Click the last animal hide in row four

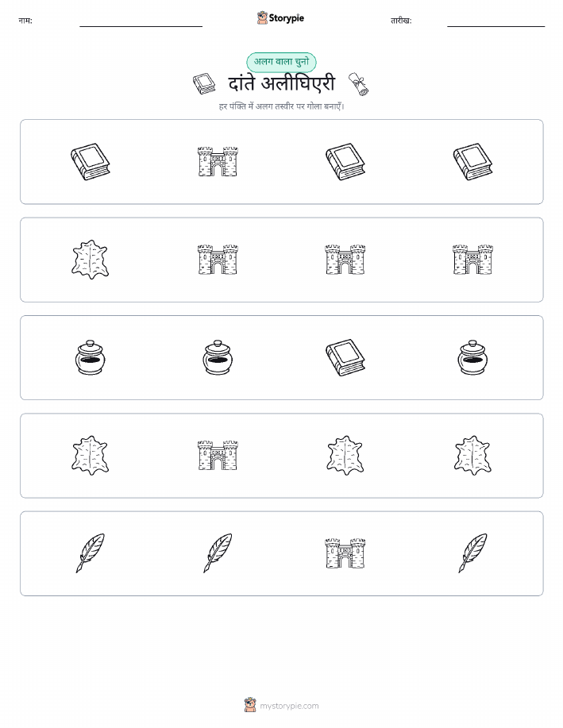pos(473,456)
